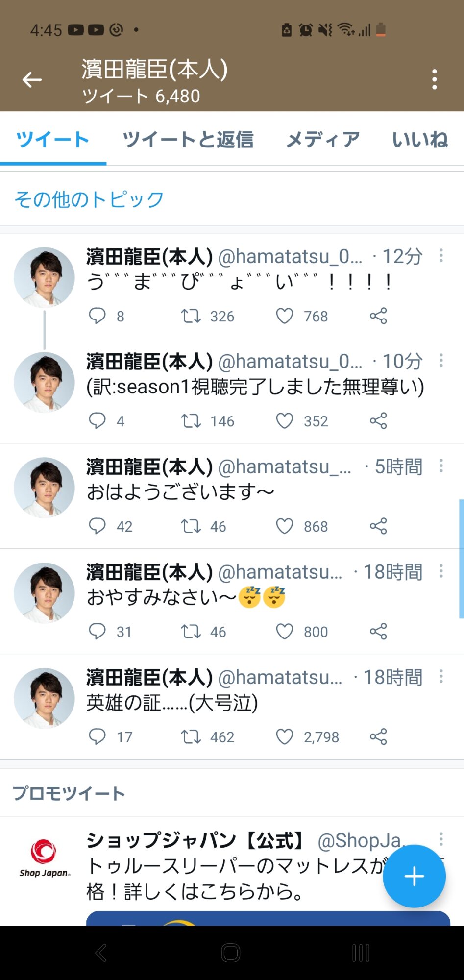Retweet the tweet with 326 retweets

191,316
